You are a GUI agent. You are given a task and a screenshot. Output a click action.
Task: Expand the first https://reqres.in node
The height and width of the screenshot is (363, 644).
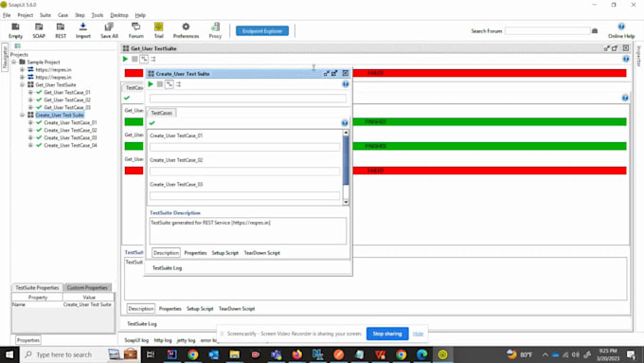click(x=22, y=69)
